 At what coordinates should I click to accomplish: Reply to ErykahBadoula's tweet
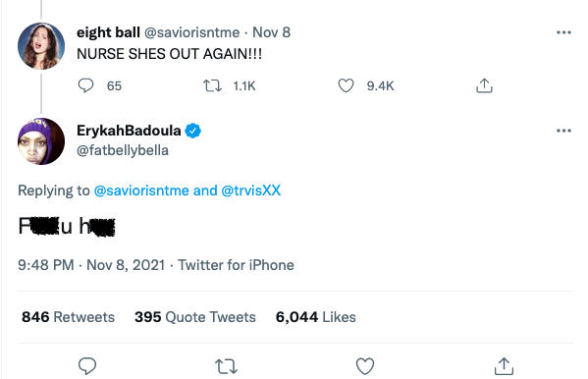[87, 366]
